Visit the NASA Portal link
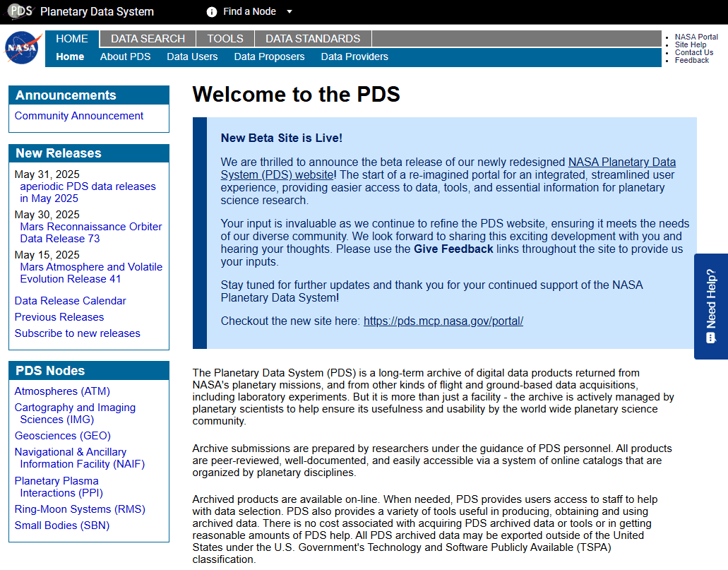 [x=696, y=37]
